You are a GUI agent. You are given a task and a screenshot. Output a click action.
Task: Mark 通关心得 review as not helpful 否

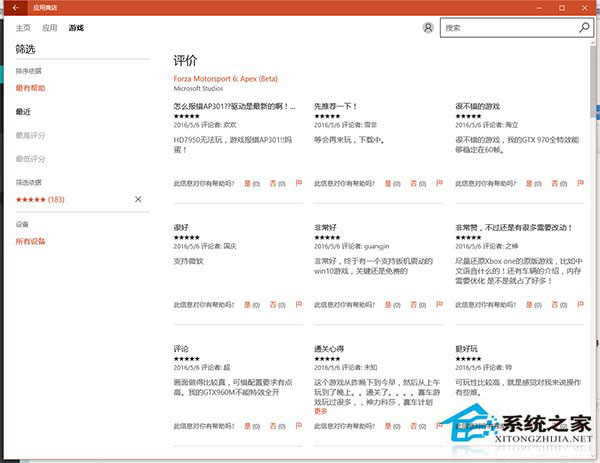pos(418,426)
